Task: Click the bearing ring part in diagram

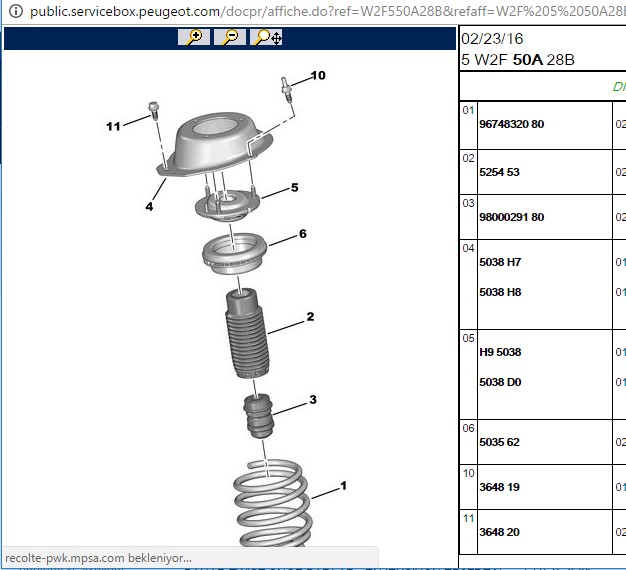Action: (x=234, y=254)
